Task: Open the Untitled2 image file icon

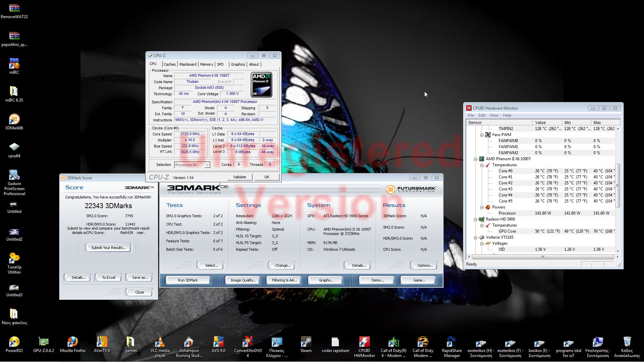Action: coord(14,235)
